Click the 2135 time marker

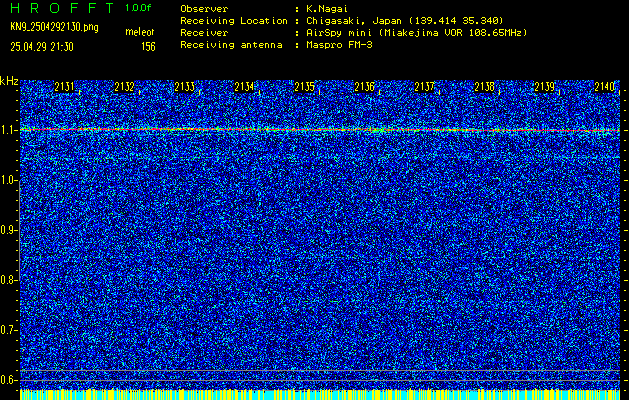(304, 87)
